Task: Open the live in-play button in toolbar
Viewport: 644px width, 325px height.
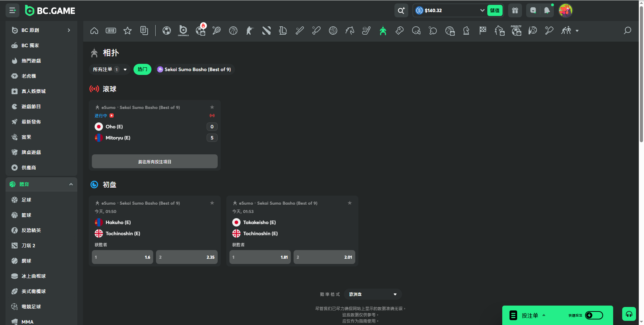Action: (x=111, y=31)
